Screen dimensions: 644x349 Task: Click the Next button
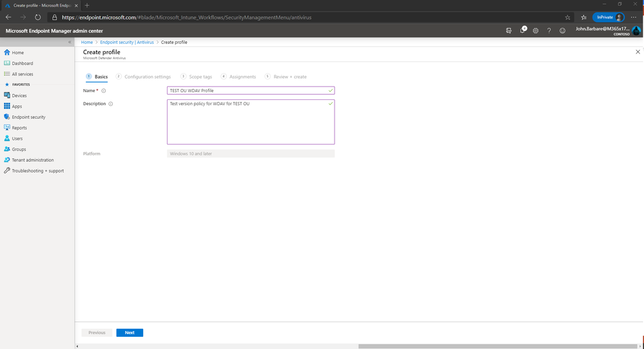click(130, 333)
